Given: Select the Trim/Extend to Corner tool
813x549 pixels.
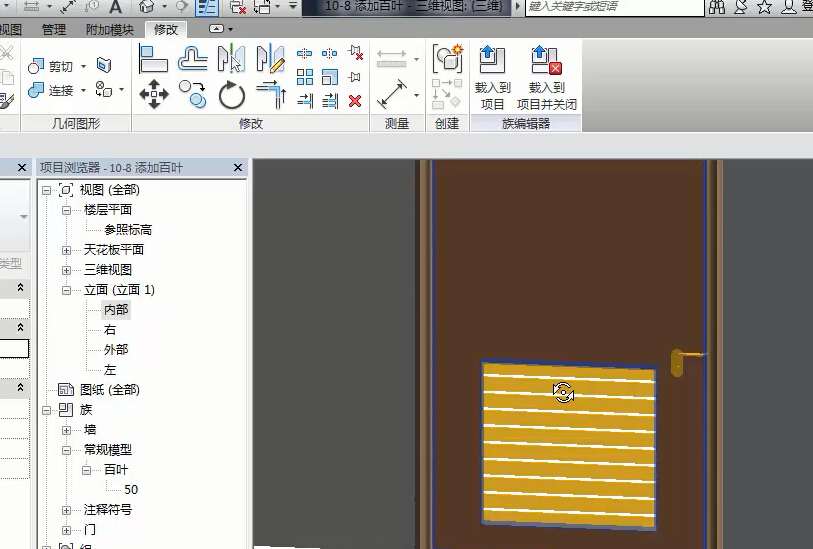Looking at the screenshot, I should click(x=271, y=95).
